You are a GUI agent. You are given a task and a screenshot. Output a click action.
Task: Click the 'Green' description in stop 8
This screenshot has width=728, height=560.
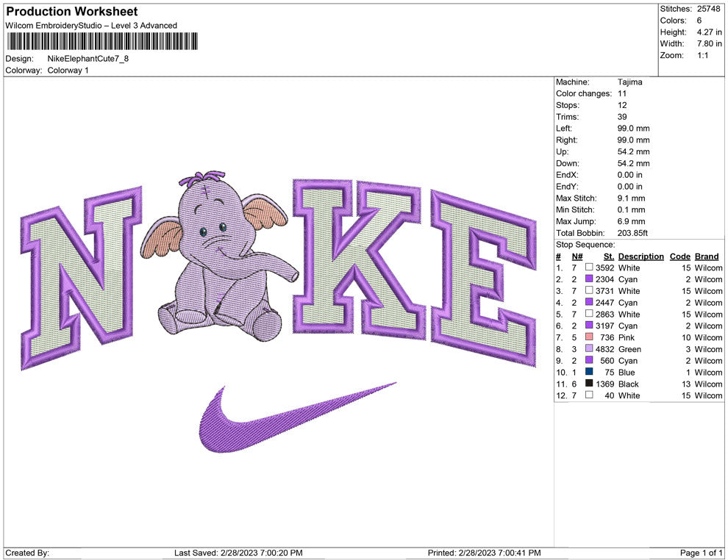(x=629, y=349)
